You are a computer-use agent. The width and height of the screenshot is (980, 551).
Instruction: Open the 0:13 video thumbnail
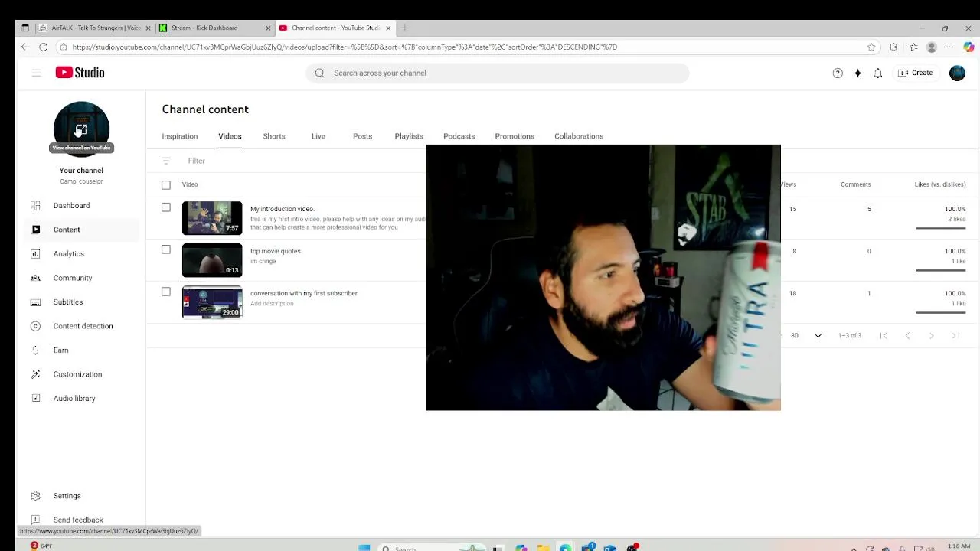tap(212, 260)
